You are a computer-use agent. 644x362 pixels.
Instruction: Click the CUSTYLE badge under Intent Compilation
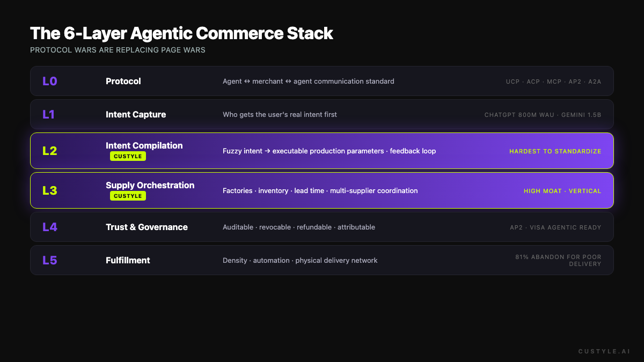tap(128, 156)
